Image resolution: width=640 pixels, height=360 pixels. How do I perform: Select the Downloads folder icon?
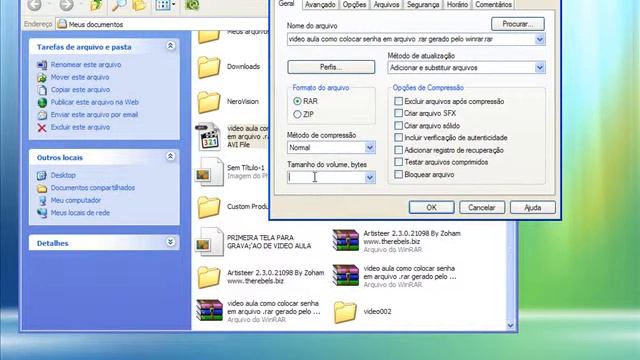tap(209, 67)
